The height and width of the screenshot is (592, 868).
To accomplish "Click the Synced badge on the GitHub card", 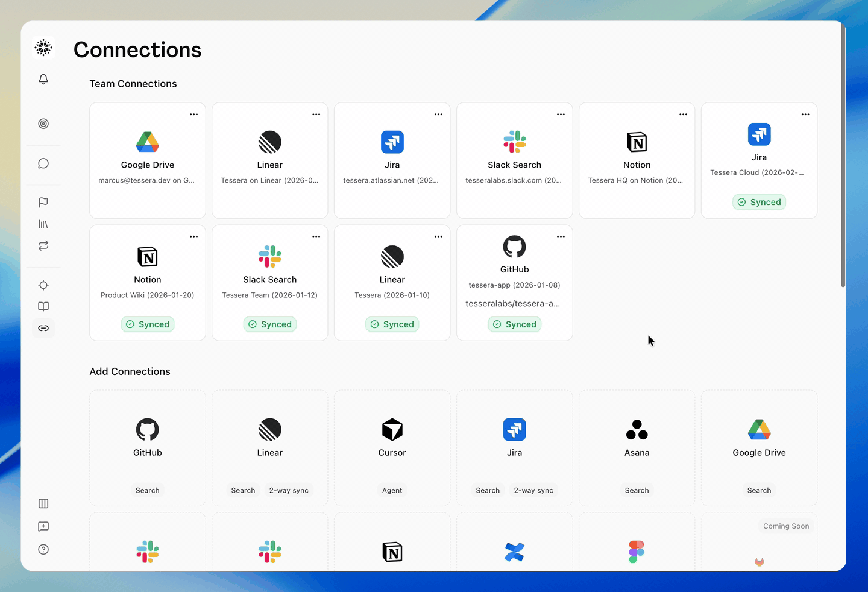I will point(515,324).
